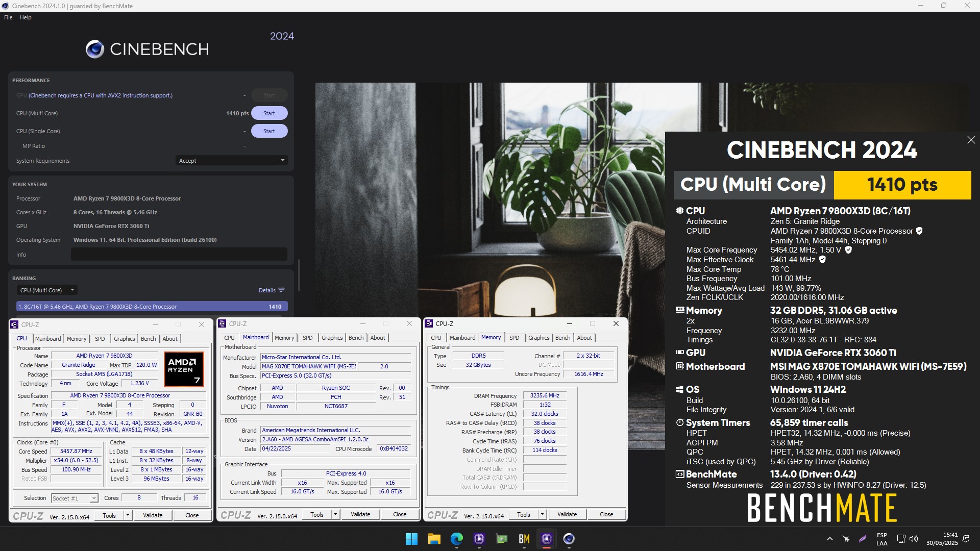Viewport: 980px width, 551px height.
Task: Open Tools dropdown arrow in CPU-Z Memory window
Action: point(543,514)
